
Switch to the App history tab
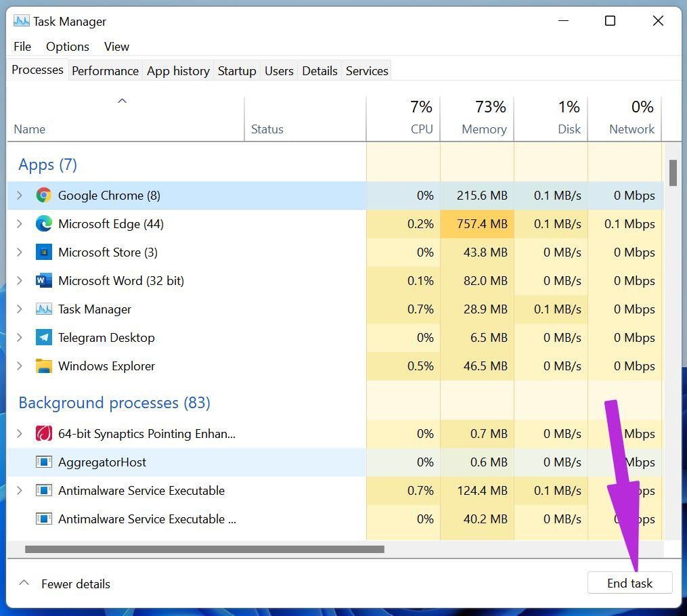178,71
